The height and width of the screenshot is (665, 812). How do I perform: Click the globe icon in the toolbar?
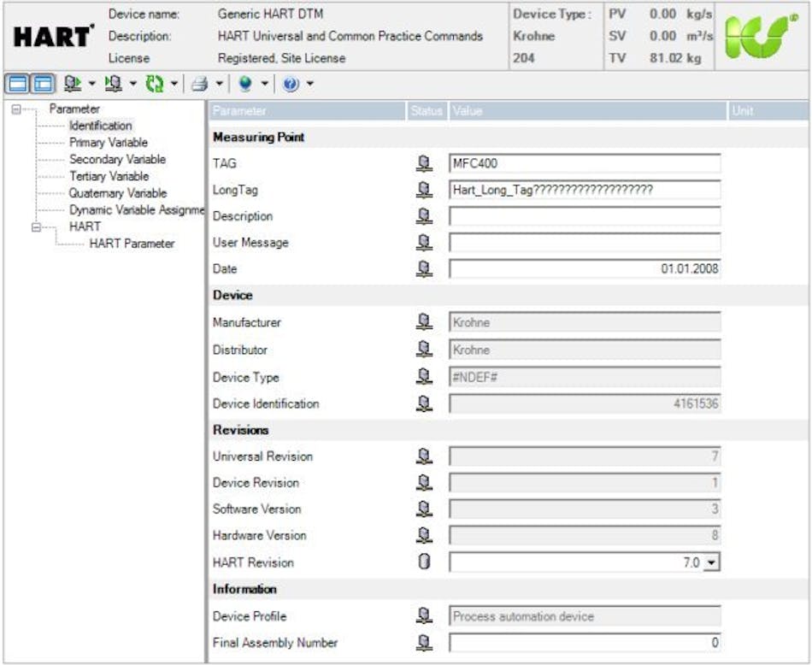pyautogui.click(x=244, y=83)
